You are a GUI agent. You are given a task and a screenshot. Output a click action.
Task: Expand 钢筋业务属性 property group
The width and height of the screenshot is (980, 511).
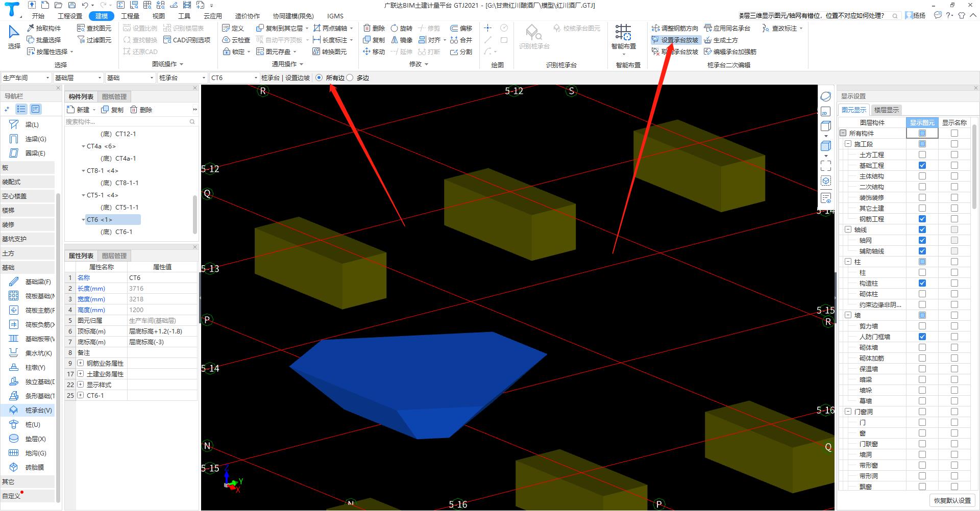[x=81, y=363]
